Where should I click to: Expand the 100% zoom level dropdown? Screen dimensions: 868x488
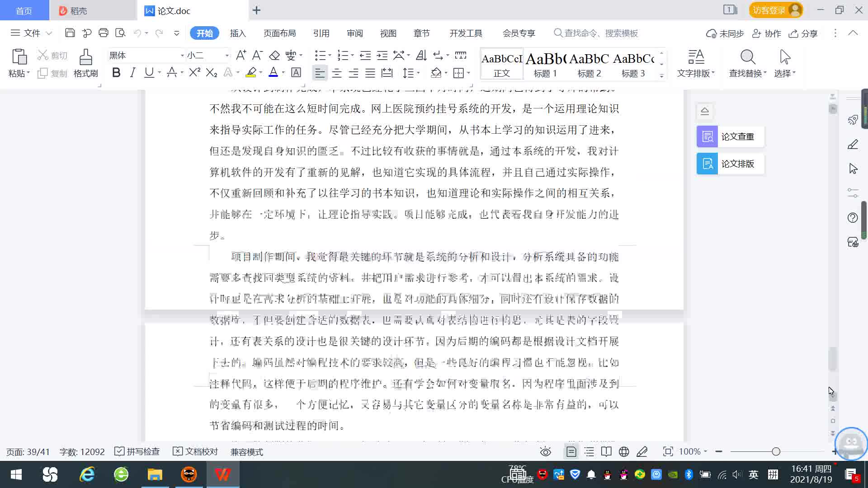coord(705,451)
